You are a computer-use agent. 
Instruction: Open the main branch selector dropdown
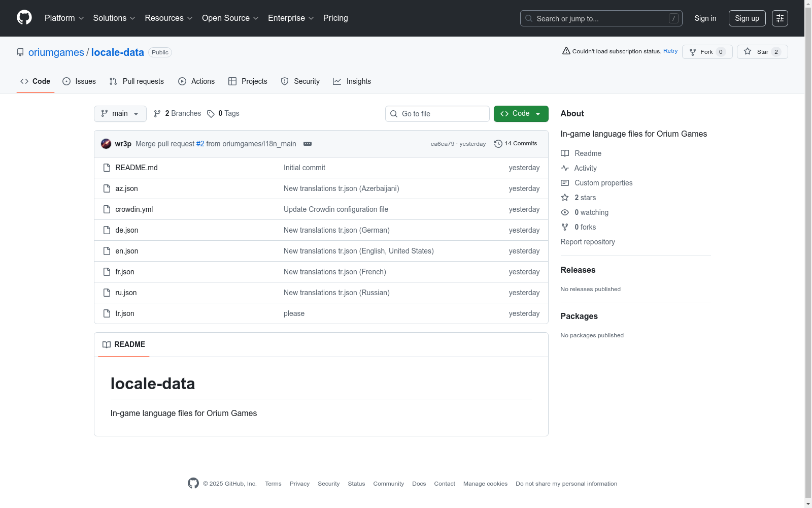click(120, 114)
